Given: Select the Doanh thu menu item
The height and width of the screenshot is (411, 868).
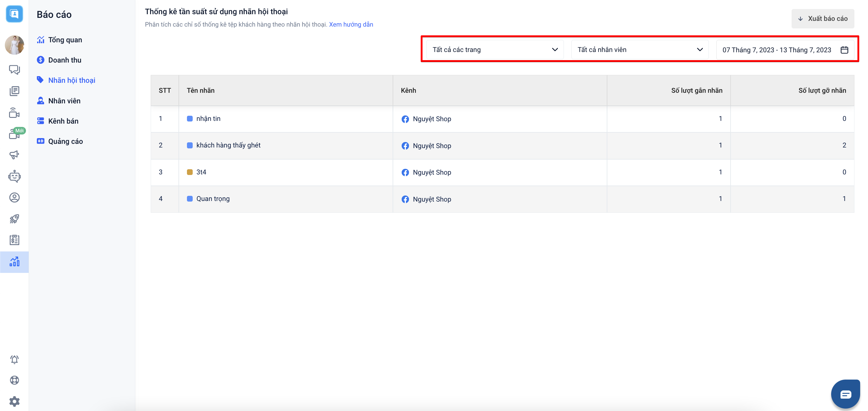Looking at the screenshot, I should 65,60.
